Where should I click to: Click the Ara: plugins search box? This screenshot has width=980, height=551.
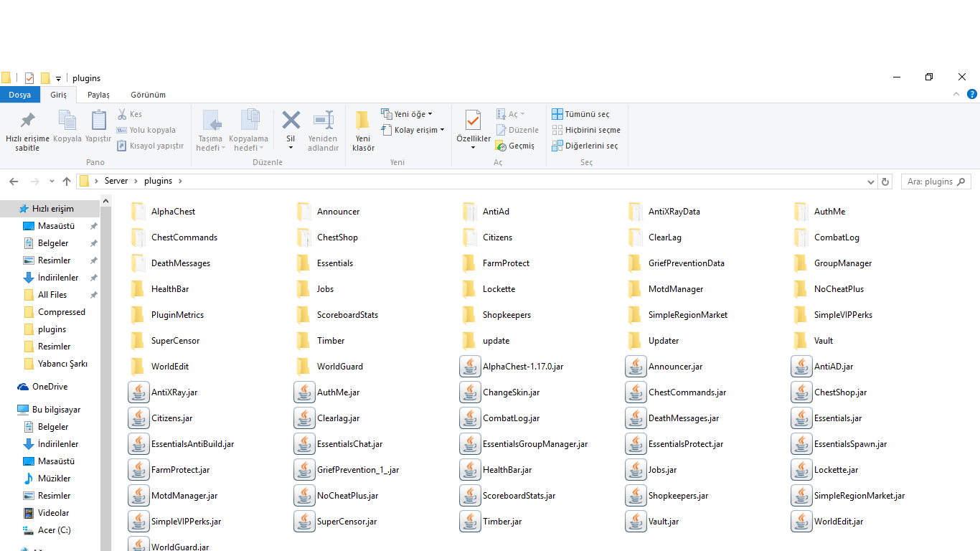coord(936,182)
